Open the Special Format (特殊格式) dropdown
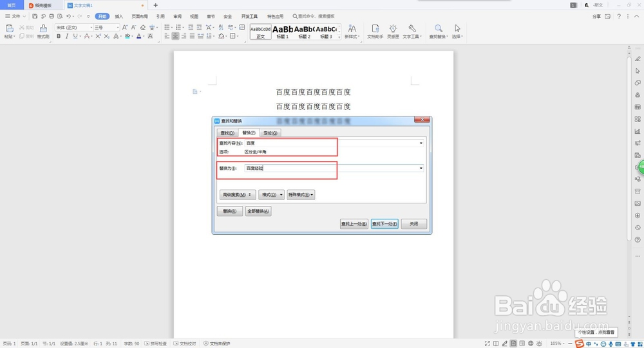This screenshot has height=348, width=644. coord(301,194)
